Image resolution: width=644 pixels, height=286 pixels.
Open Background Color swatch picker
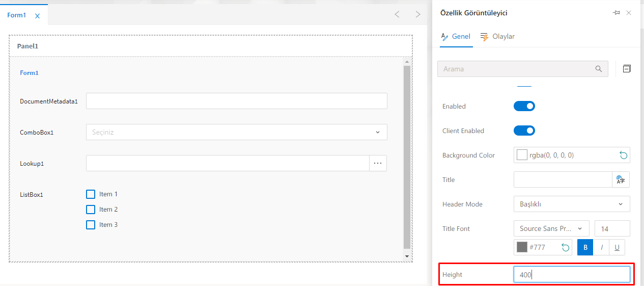tap(522, 155)
